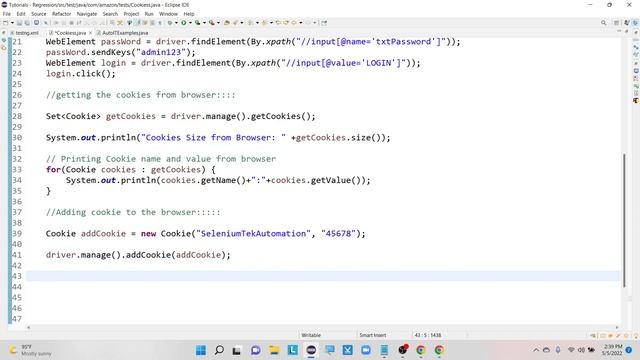640x360 pixels.
Task: Open the Source menu
Action: pos(39,14)
